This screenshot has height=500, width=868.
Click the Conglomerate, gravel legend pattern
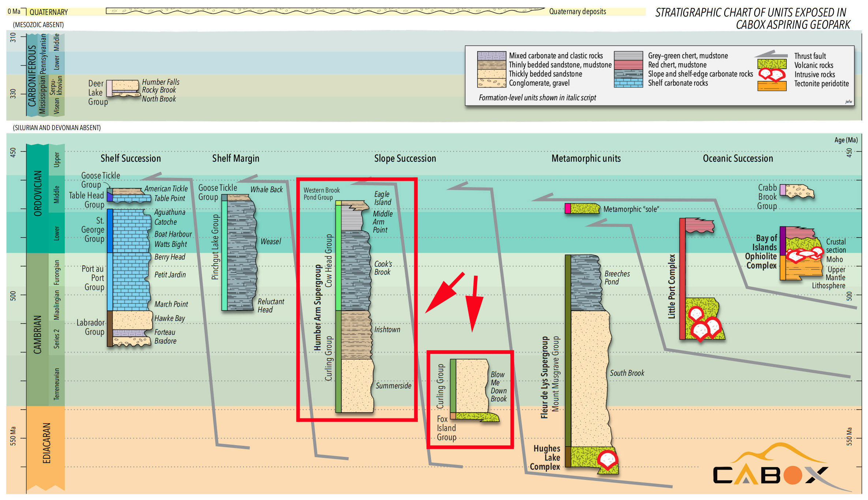point(491,83)
